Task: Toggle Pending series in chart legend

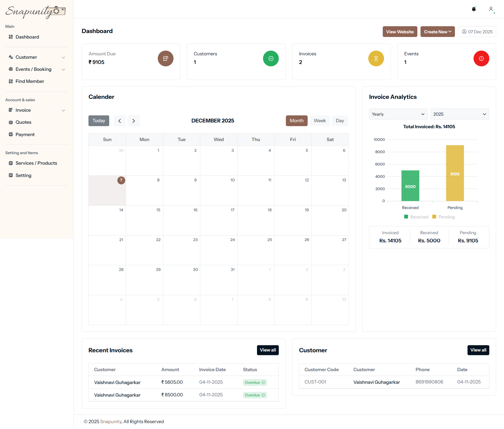Action: (x=443, y=217)
